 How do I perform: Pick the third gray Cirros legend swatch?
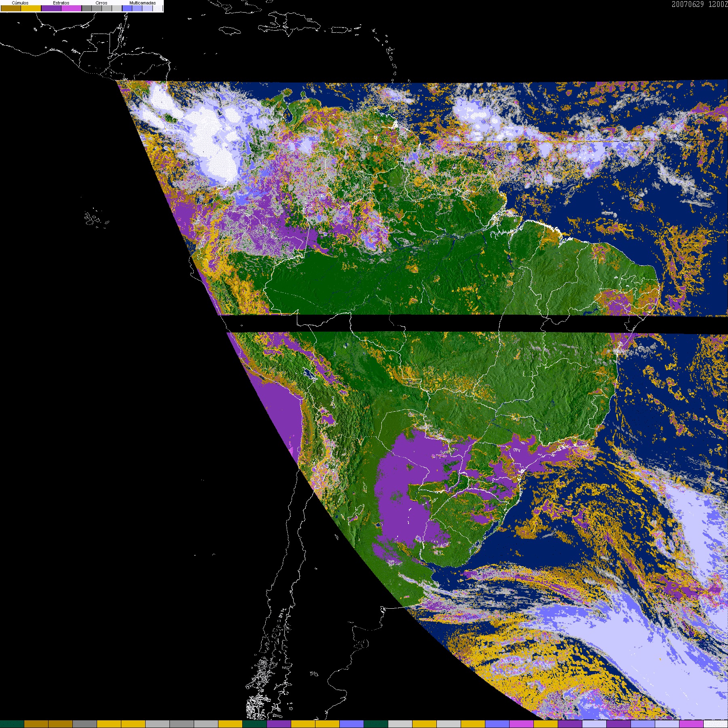click(107, 8)
